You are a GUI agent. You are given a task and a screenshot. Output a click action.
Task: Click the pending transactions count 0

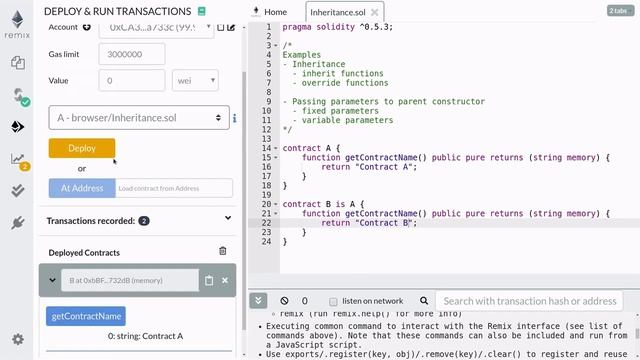[304, 301]
